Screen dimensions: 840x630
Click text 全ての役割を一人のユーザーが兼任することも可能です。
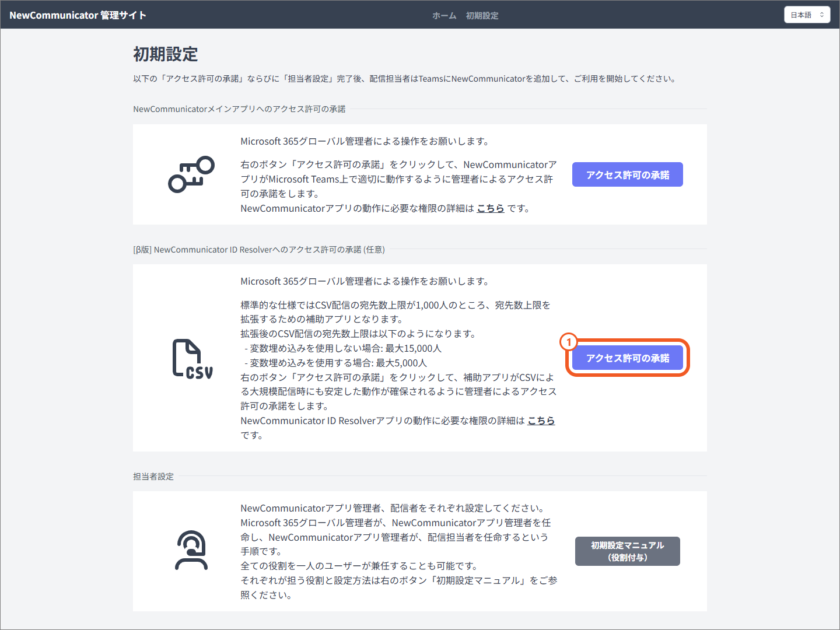360,566
